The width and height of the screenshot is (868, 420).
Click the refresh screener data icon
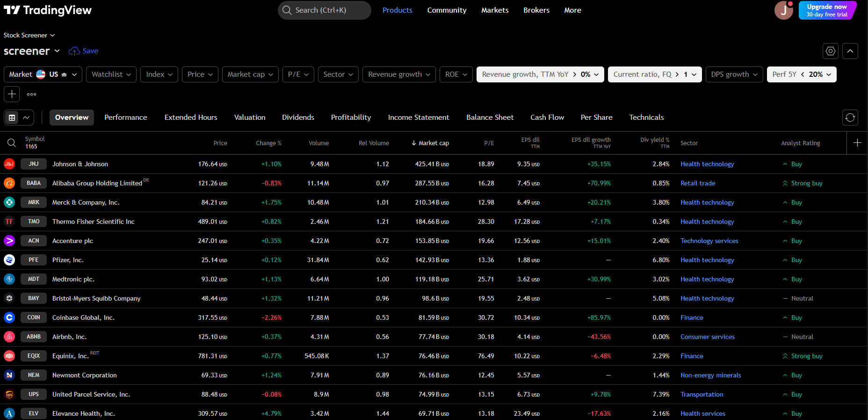(850, 118)
